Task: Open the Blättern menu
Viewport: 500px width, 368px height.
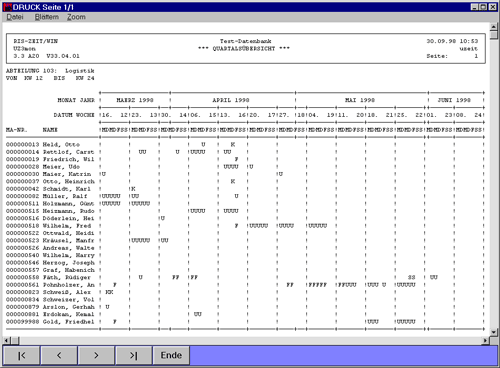Action: [x=47, y=17]
